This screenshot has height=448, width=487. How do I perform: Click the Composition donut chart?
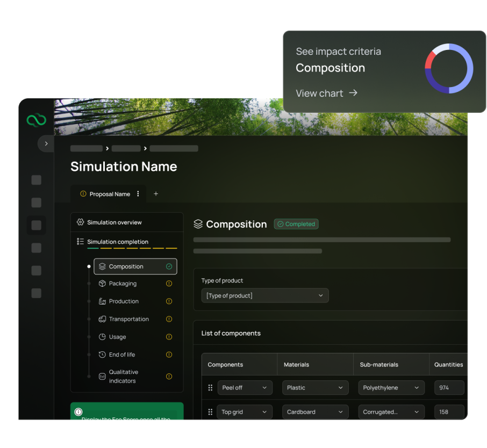pos(449,69)
